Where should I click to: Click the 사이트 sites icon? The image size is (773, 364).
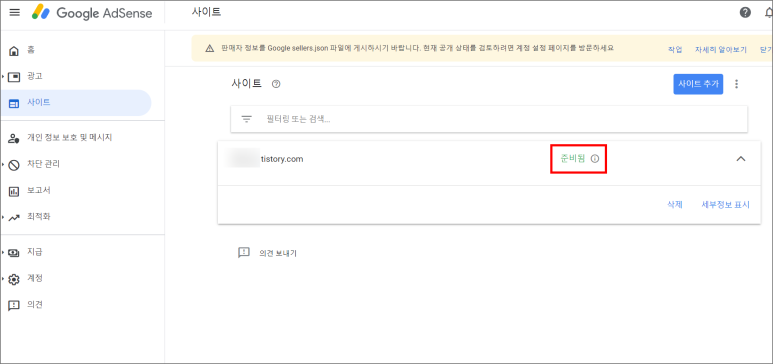tap(14, 103)
